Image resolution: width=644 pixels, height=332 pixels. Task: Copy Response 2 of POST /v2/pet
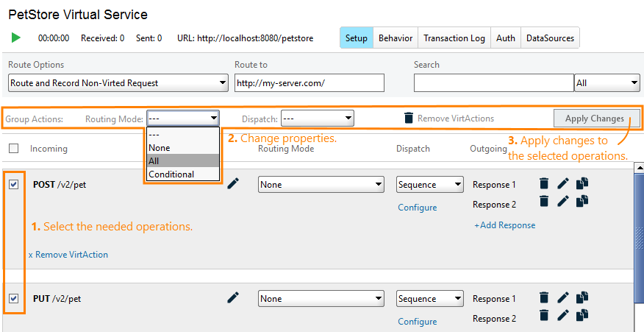[x=582, y=201]
